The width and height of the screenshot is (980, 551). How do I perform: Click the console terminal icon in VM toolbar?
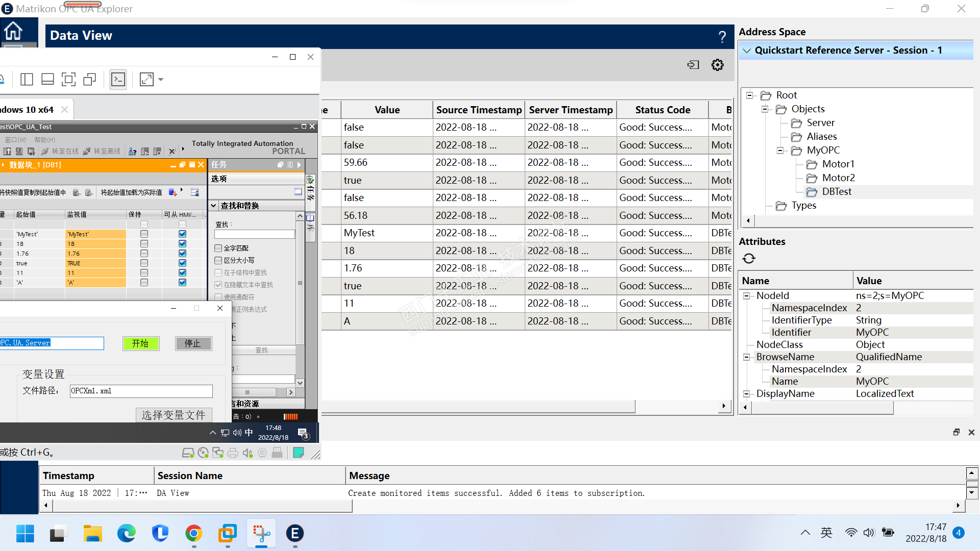[x=118, y=80]
